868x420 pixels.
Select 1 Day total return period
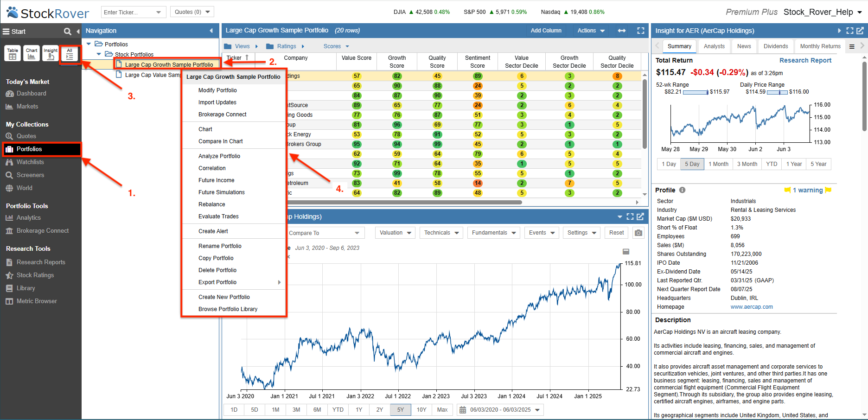[x=669, y=164]
